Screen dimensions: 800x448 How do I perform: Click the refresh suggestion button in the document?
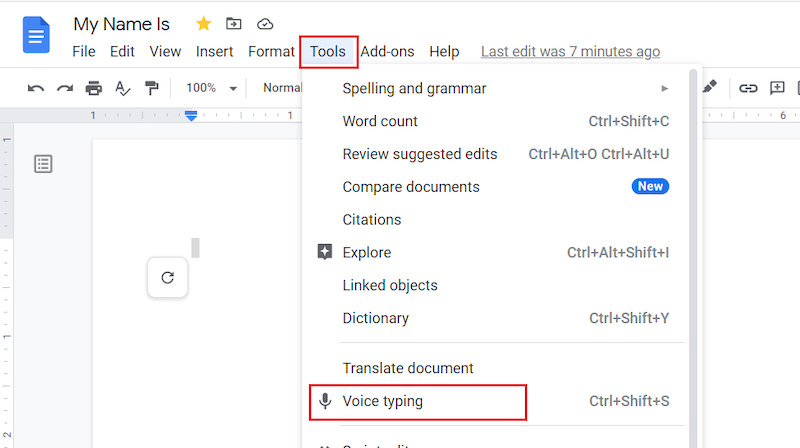[167, 278]
